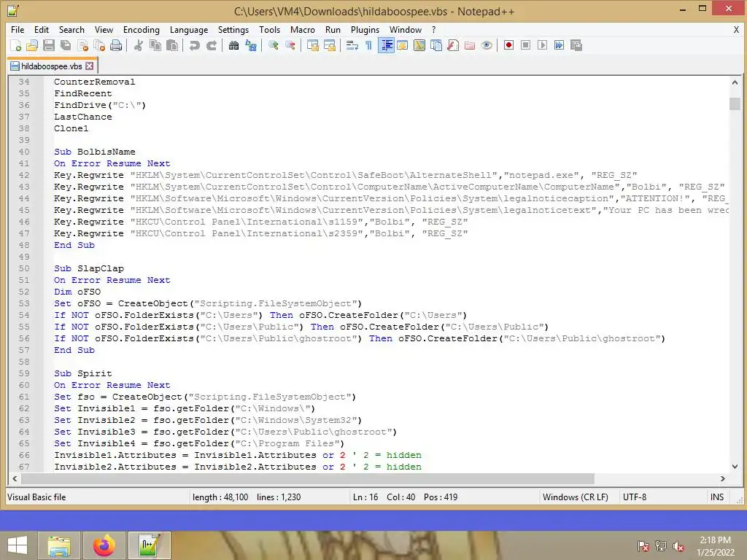747x560 pixels.
Task: Click the Paste toolbar icon
Action: [x=172, y=45]
